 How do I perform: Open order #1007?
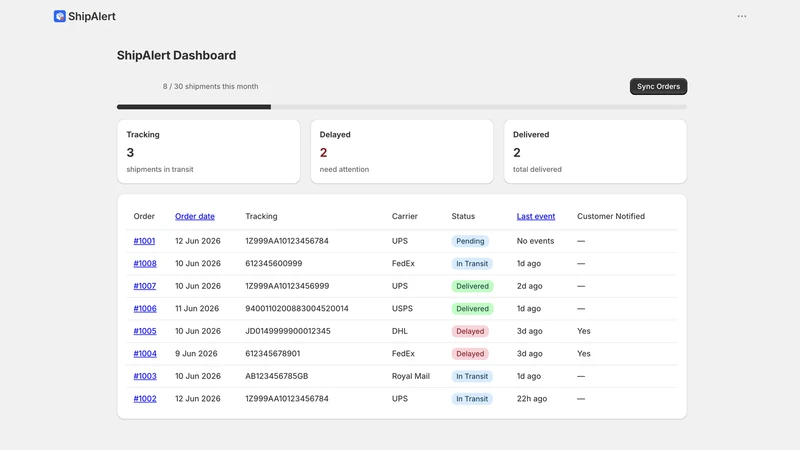coord(145,286)
